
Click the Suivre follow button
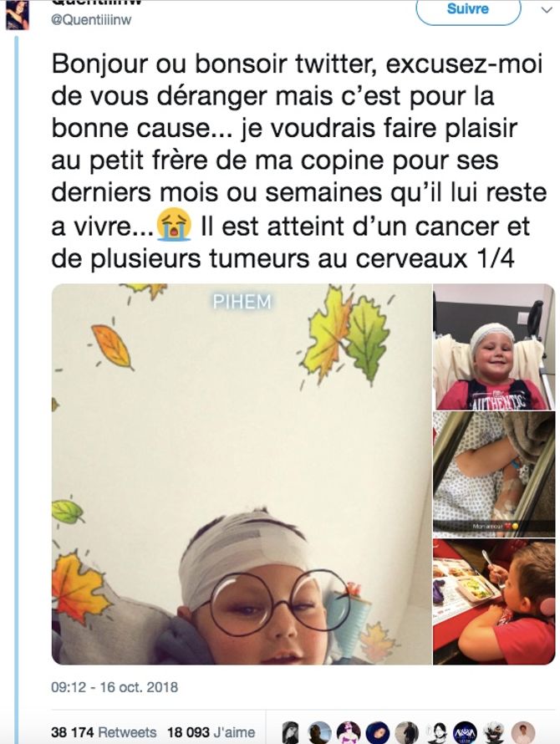click(468, 9)
